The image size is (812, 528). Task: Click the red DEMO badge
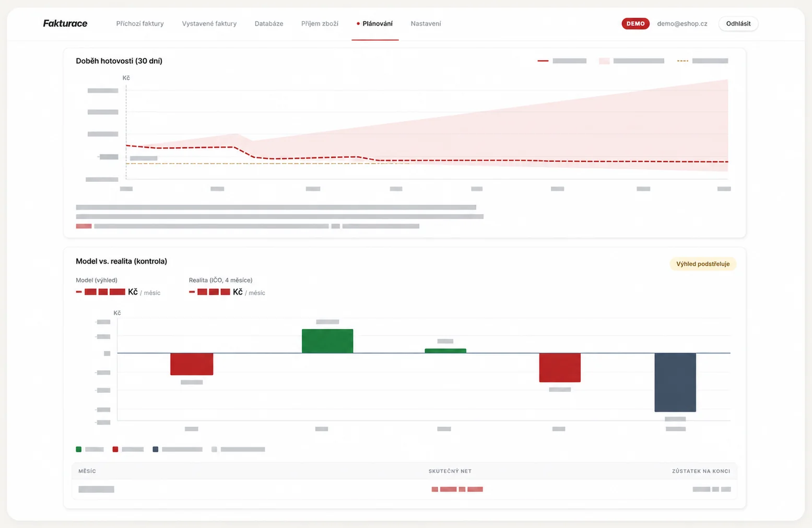pos(636,24)
